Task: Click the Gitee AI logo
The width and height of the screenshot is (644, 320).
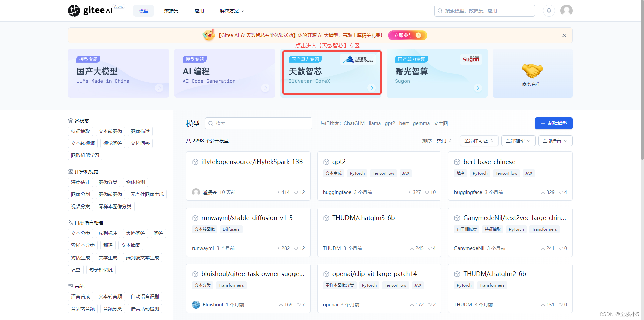Action: click(91, 10)
